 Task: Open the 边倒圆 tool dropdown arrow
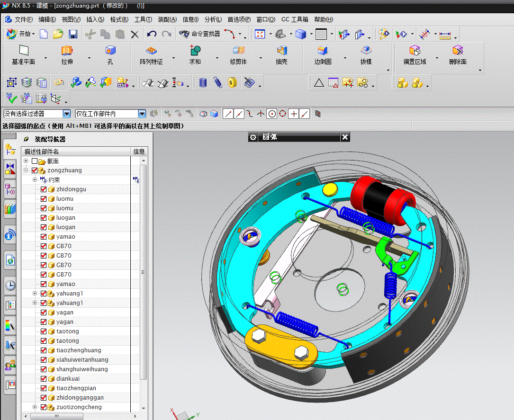tap(345, 58)
